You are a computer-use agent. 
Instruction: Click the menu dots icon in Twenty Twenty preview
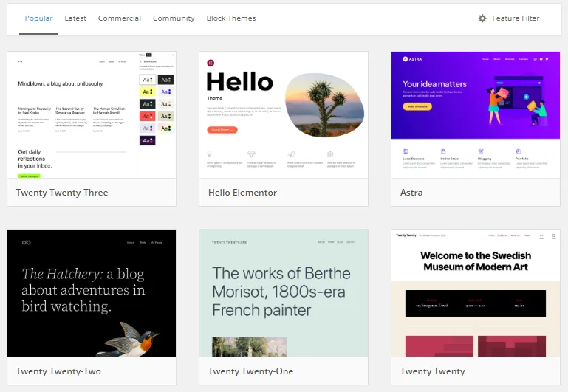tap(541, 236)
